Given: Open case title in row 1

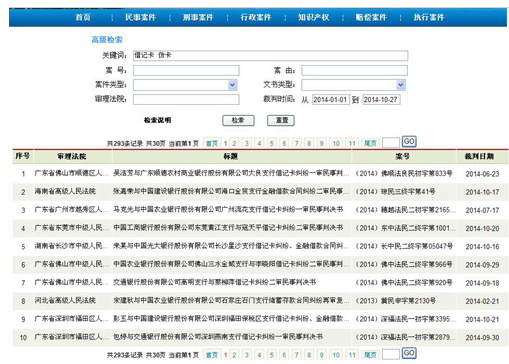Looking at the screenshot, I should click(x=231, y=173).
